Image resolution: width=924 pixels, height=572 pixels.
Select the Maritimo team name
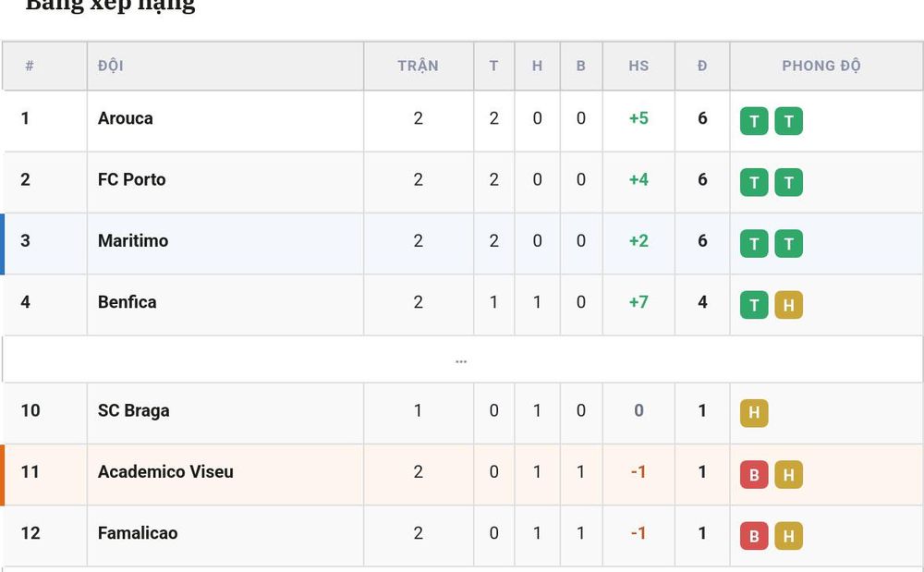click(x=133, y=241)
